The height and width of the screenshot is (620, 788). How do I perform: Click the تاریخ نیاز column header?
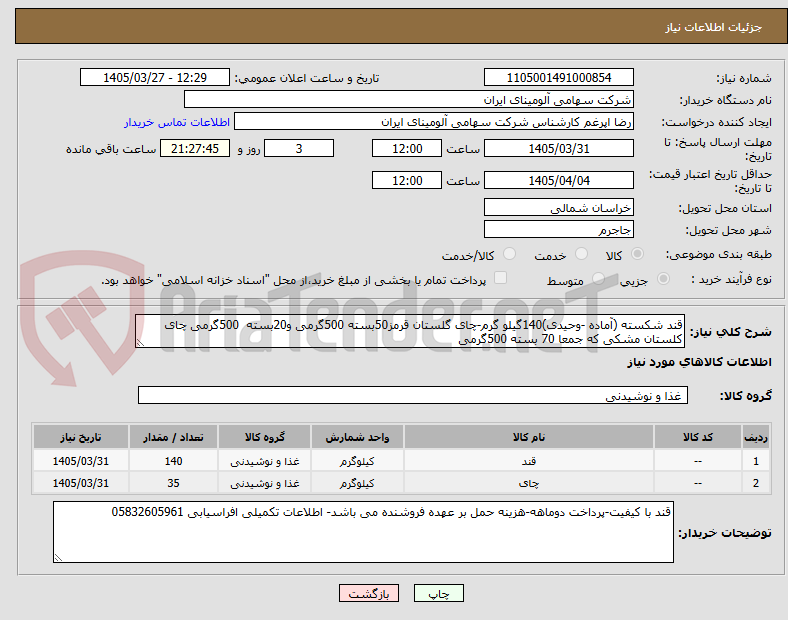coord(80,437)
